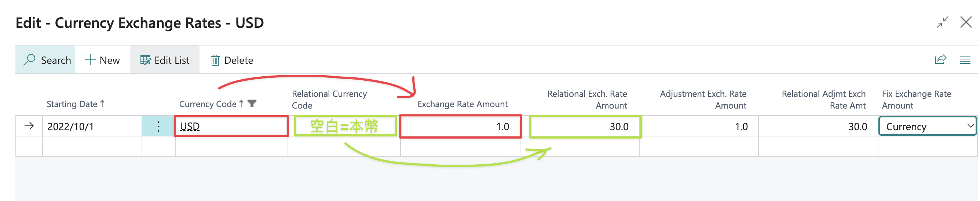Open the Currency Code column header menu
This screenshot has height=201, width=980.
coord(208,104)
